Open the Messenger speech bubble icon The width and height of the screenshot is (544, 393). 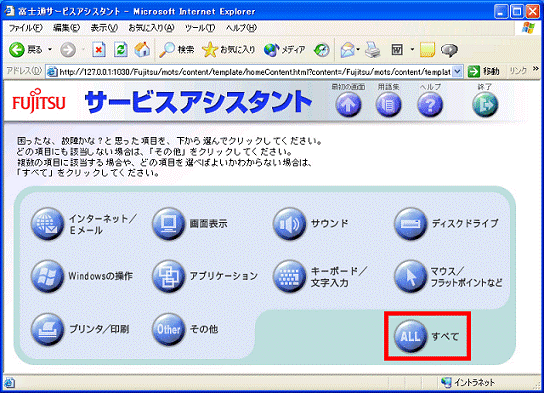click(x=449, y=50)
